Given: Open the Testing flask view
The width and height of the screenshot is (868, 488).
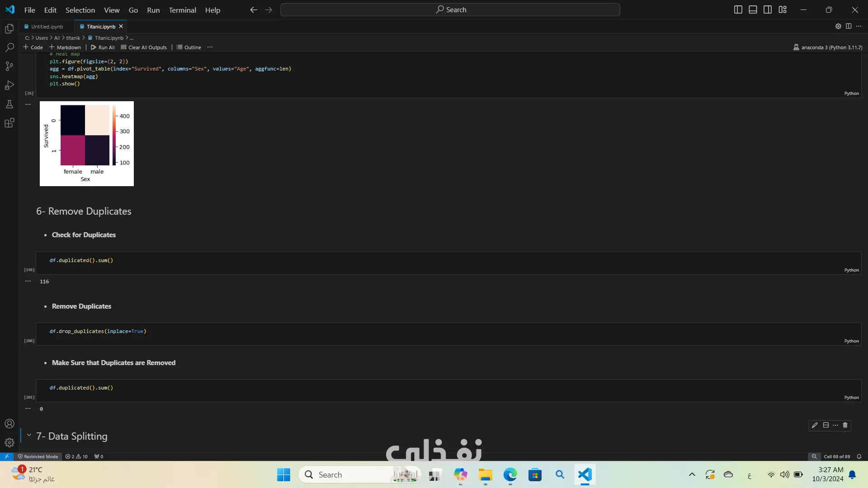Looking at the screenshot, I should click(9, 104).
